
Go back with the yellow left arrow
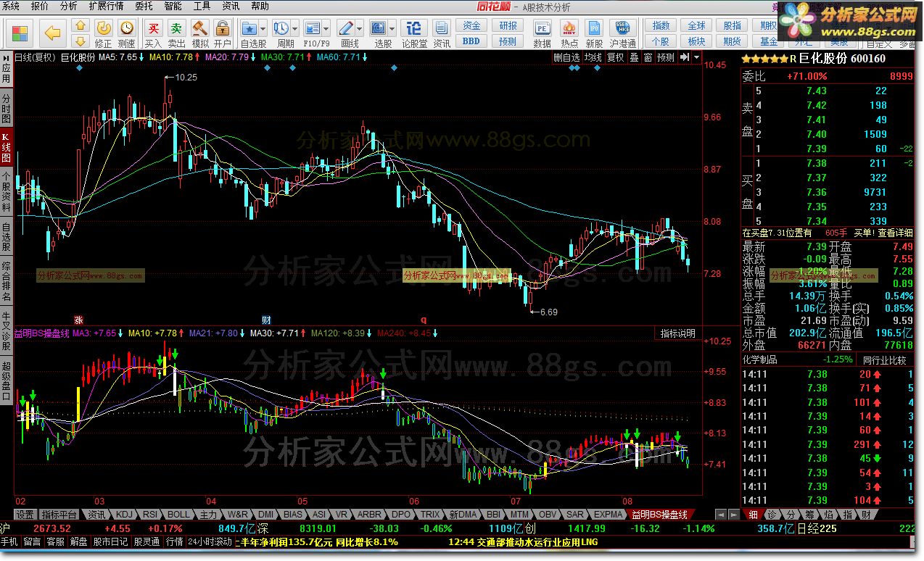click(x=51, y=33)
